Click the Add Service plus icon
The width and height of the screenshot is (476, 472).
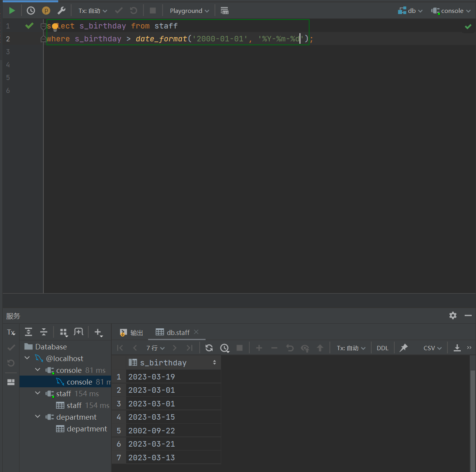coord(98,332)
